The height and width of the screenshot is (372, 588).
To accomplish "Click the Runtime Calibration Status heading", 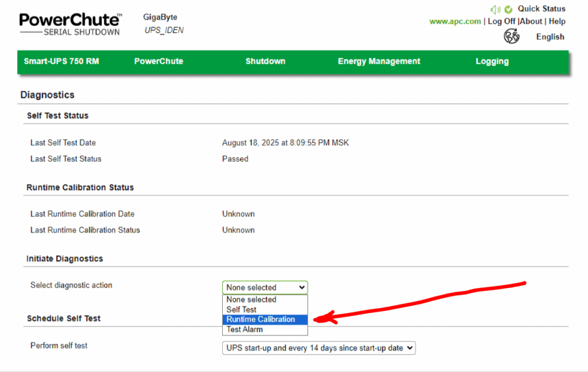I will click(80, 188).
